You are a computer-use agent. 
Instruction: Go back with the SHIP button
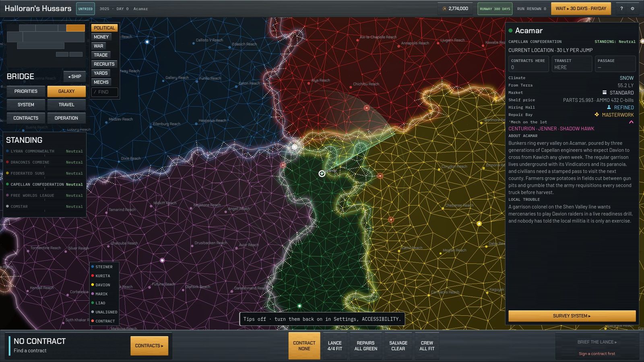74,76
